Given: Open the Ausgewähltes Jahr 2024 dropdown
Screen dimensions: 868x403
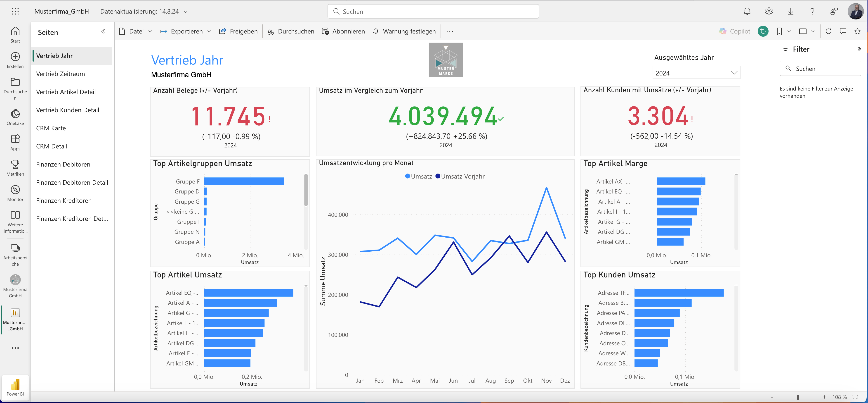Looking at the screenshot, I should pyautogui.click(x=696, y=73).
